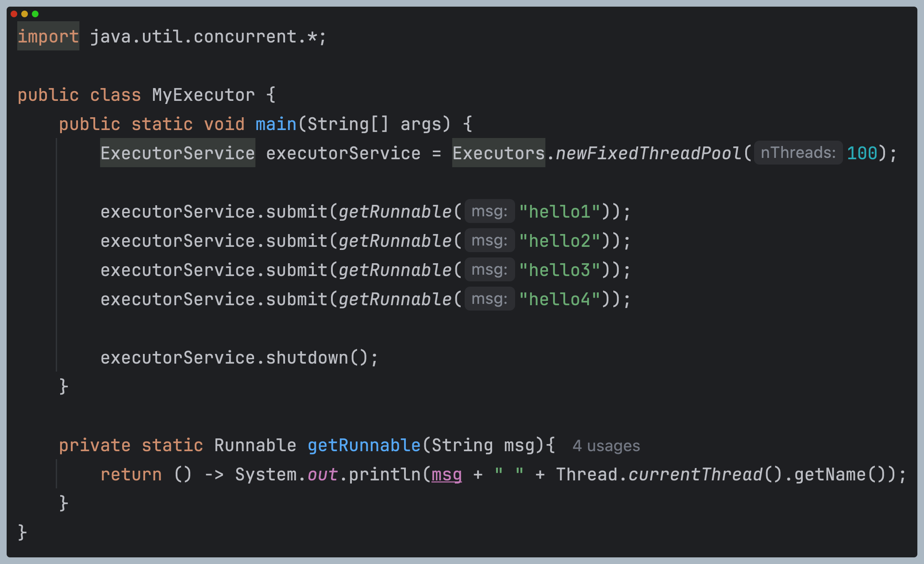
Task: Select the Executors class reference
Action: (497, 153)
